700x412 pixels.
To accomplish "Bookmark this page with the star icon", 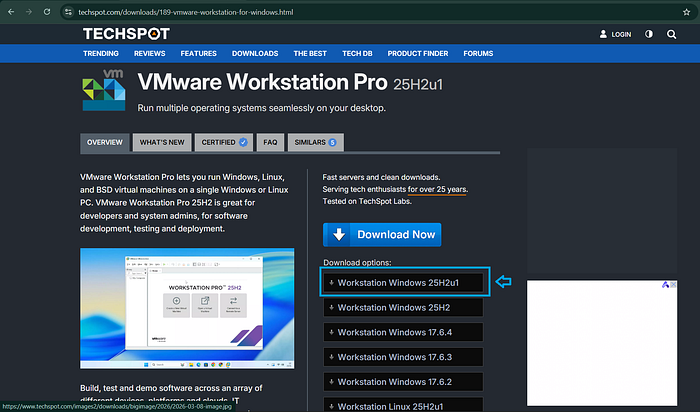I will (687, 12).
